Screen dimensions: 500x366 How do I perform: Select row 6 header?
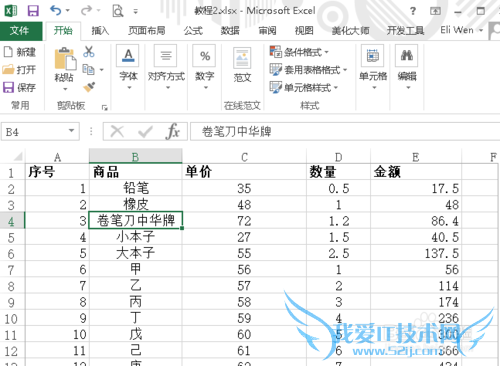(x=12, y=254)
